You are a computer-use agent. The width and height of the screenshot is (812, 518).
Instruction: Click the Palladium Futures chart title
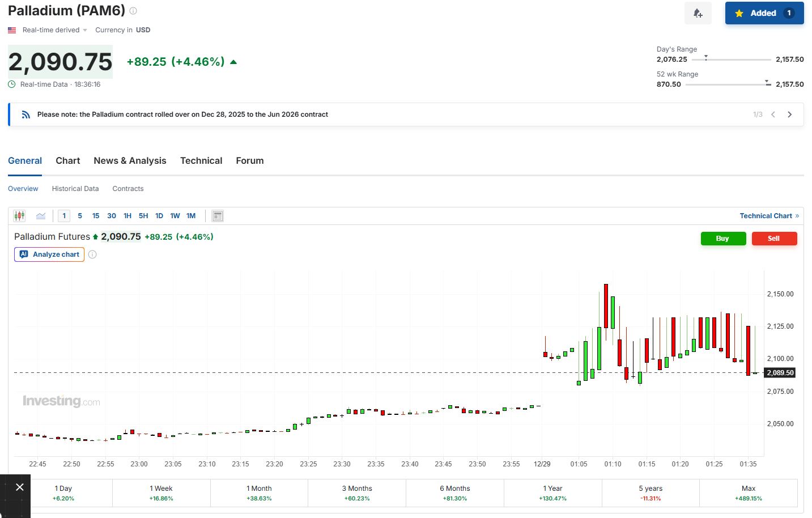[52, 237]
